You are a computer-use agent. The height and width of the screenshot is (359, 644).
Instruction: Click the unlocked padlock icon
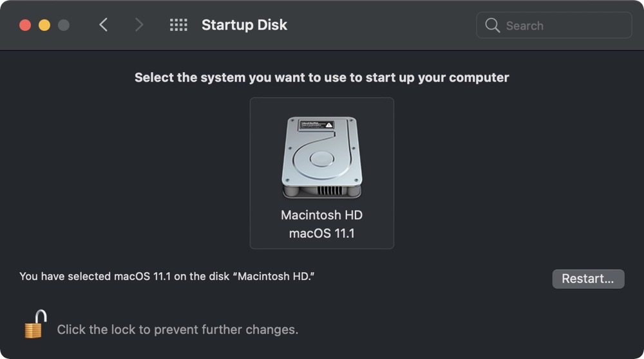pyautogui.click(x=35, y=324)
